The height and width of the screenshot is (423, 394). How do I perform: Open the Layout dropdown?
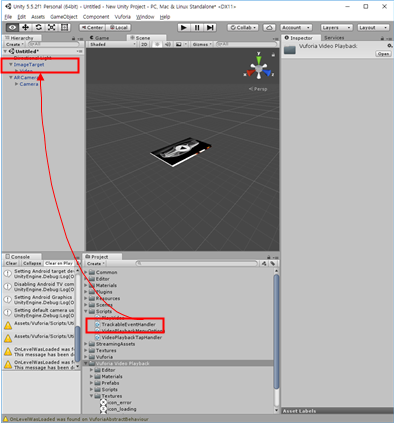point(373,27)
